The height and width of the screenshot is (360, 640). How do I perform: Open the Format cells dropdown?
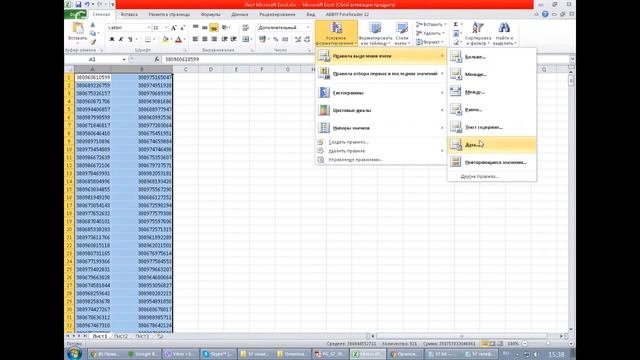430,42
